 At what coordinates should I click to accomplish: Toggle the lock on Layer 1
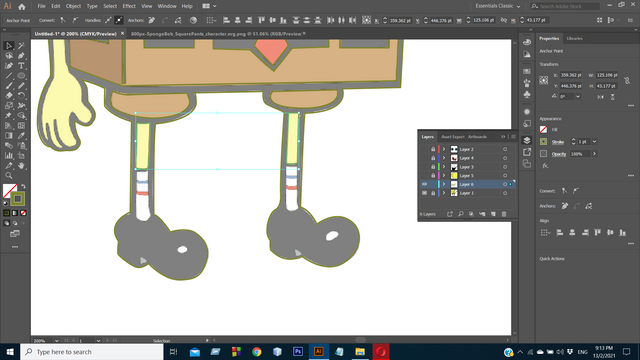pyautogui.click(x=433, y=193)
